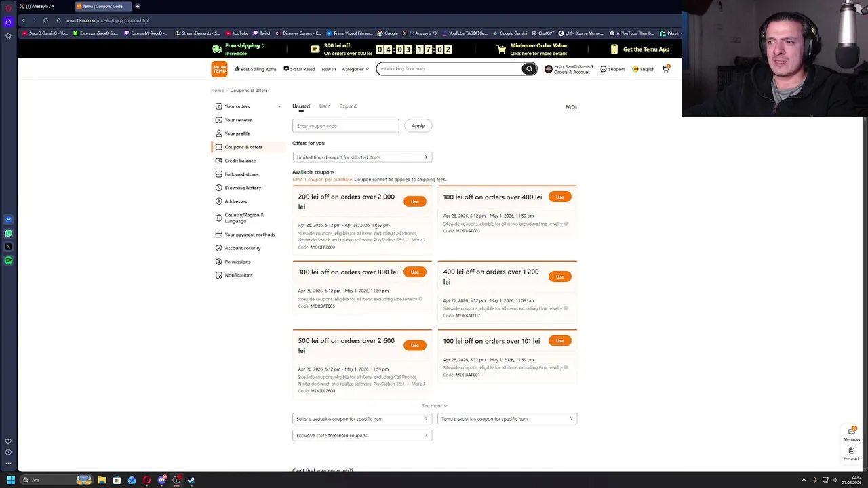Click Opera sidebar bookmarks star icon
The width and height of the screenshot is (868, 488).
click(8, 35)
